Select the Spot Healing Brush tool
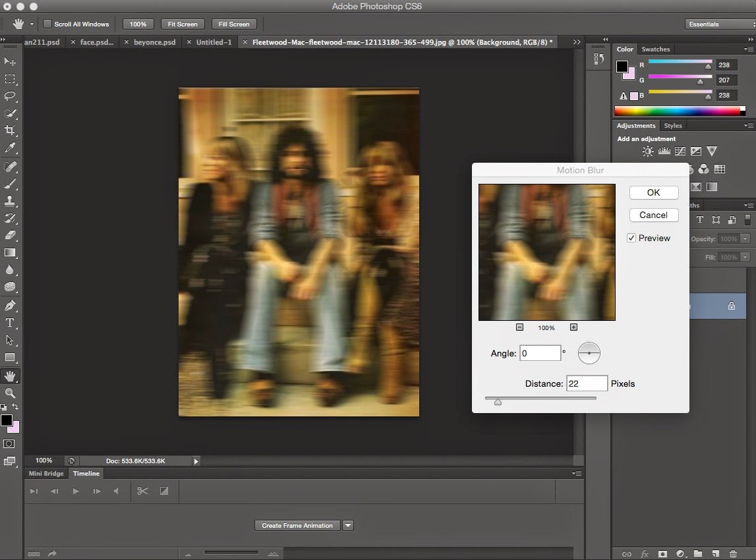Image resolution: width=756 pixels, height=560 pixels. click(10, 166)
